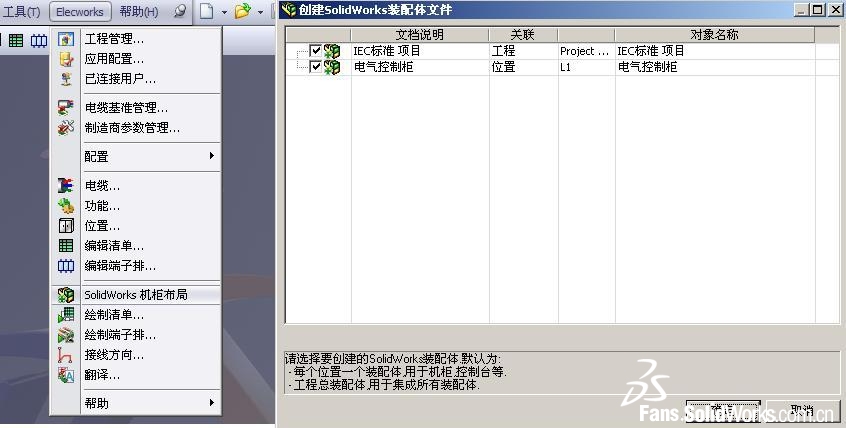This screenshot has height=428, width=846.
Task: Click the Open folder toolbar icon
Action: [x=243, y=11]
